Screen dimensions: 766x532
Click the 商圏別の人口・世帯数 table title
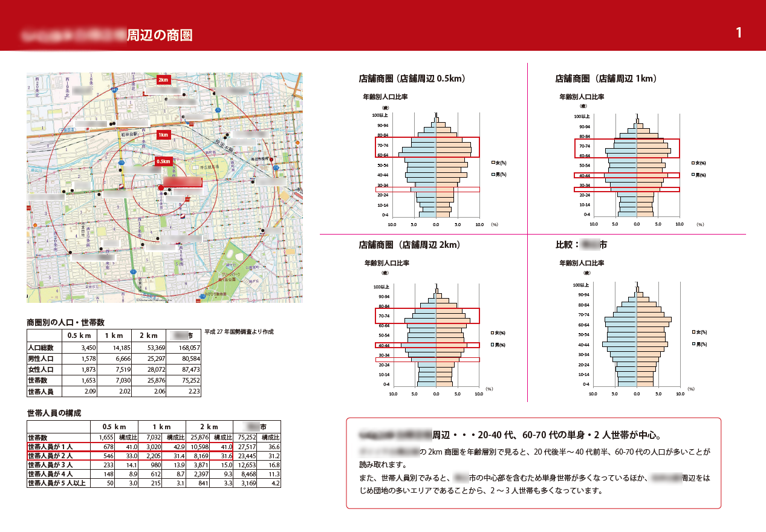coord(65,322)
